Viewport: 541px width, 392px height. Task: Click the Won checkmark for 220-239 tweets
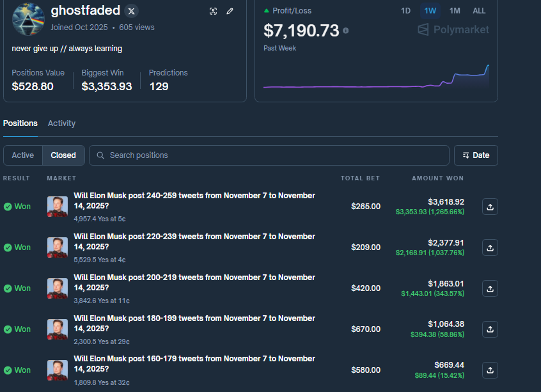(8, 247)
